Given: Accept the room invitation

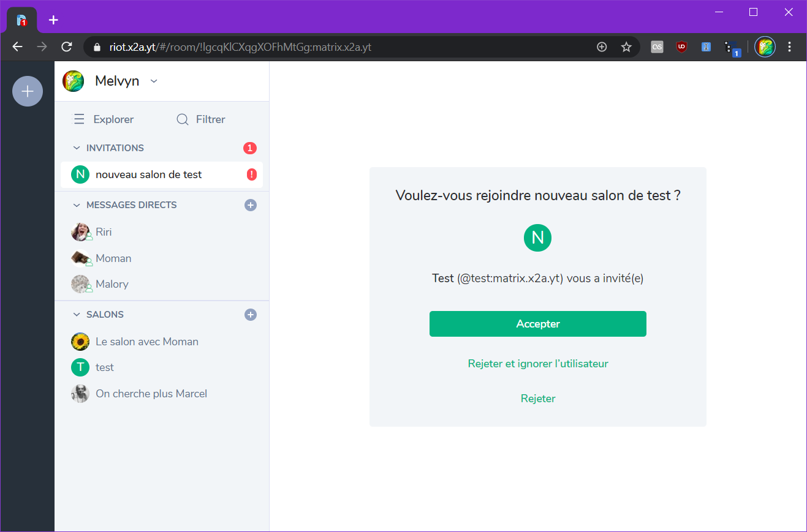Looking at the screenshot, I should [537, 324].
